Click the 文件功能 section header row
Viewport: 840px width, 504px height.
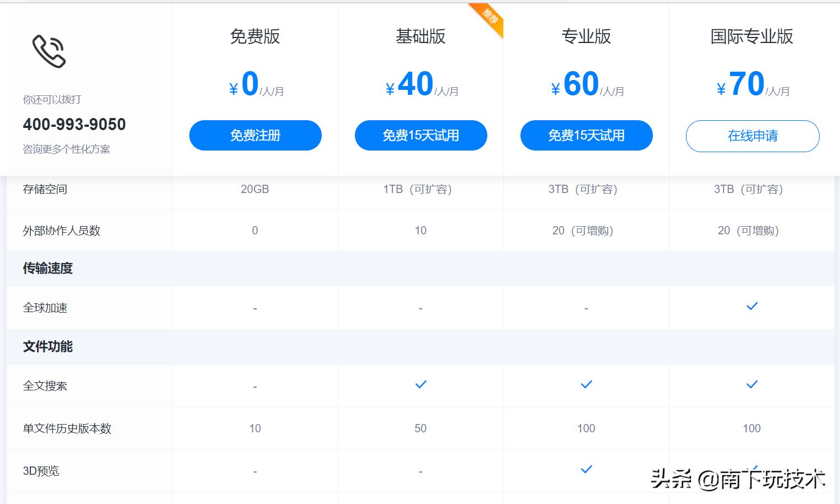46,347
